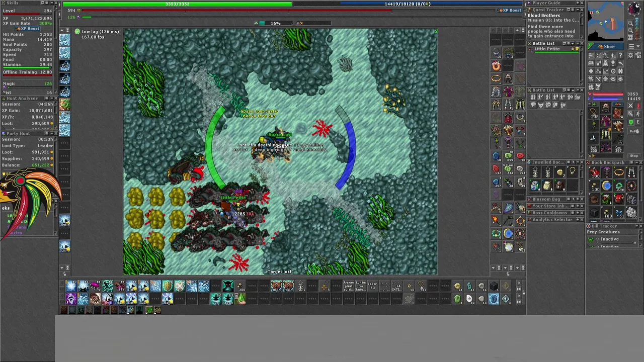Click the armor equipment slot
This screenshot has height=362, width=644.
[x=605, y=121]
